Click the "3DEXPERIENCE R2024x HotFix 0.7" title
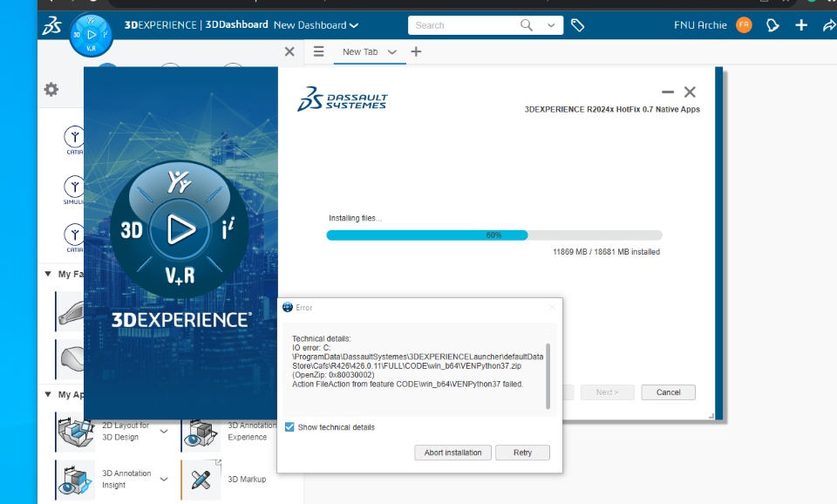837x504 pixels. (612, 109)
